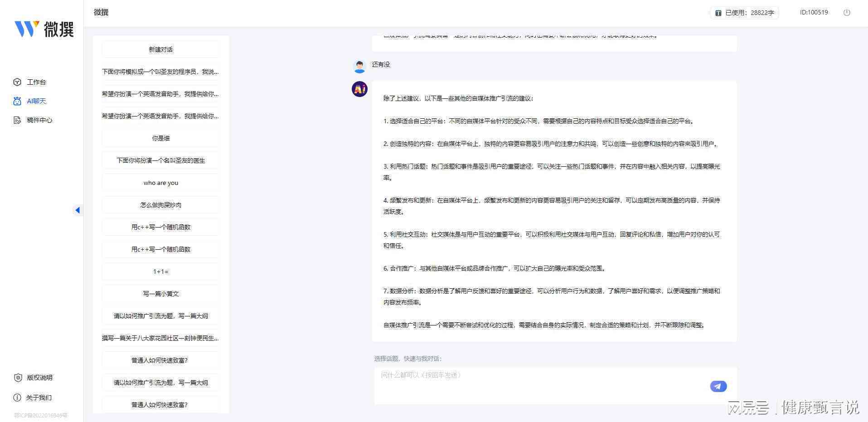Click the 稿件中心 document icon
Image resolution: width=868 pixels, height=422 pixels.
[17, 120]
